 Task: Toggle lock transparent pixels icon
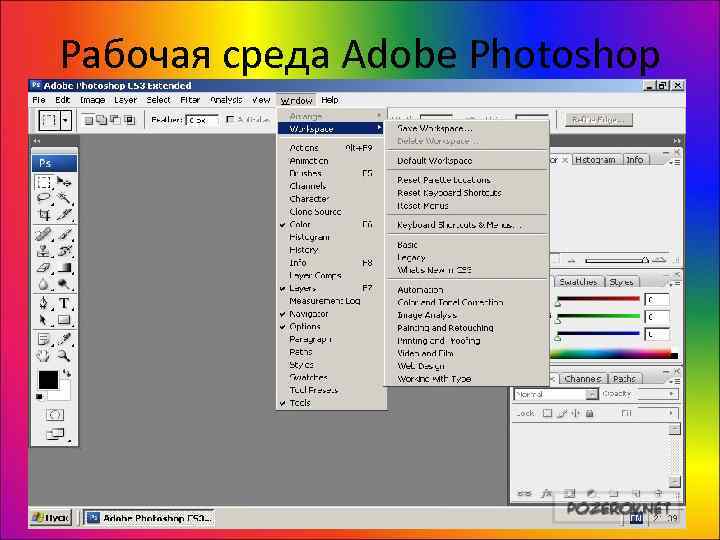pyautogui.click(x=547, y=413)
